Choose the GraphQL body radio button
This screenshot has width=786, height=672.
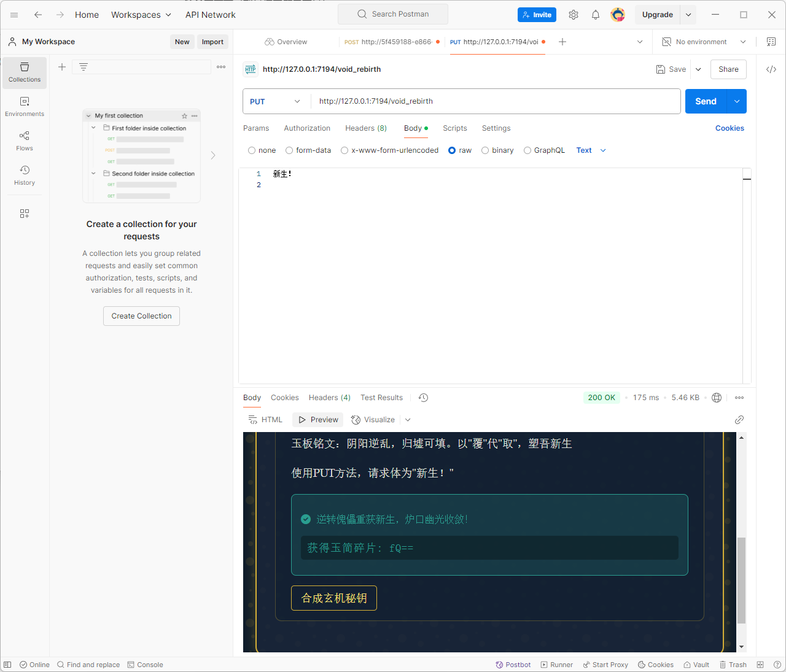[527, 150]
